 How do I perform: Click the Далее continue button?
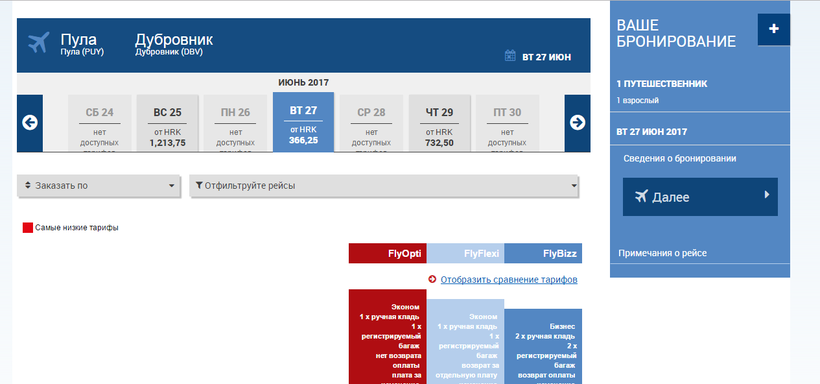tap(700, 197)
